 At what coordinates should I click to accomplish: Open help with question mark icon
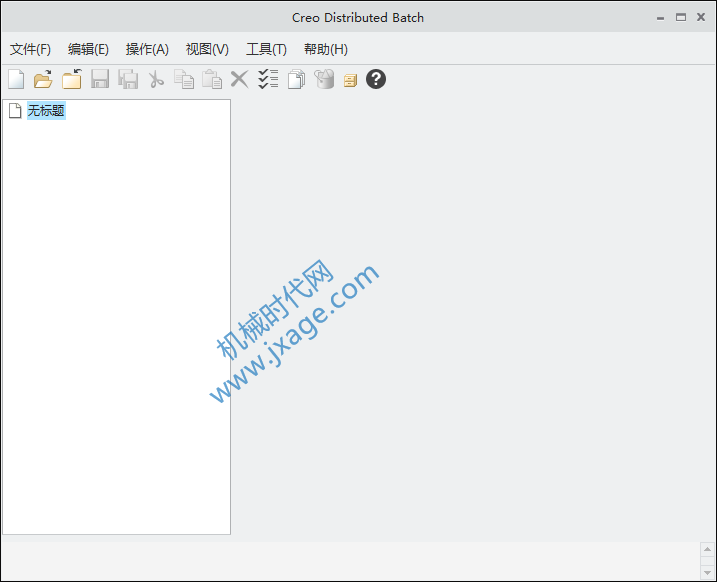tap(376, 79)
